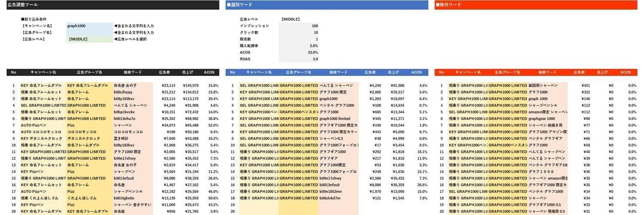Click the ¥145,970 sales cell

click(189, 85)
